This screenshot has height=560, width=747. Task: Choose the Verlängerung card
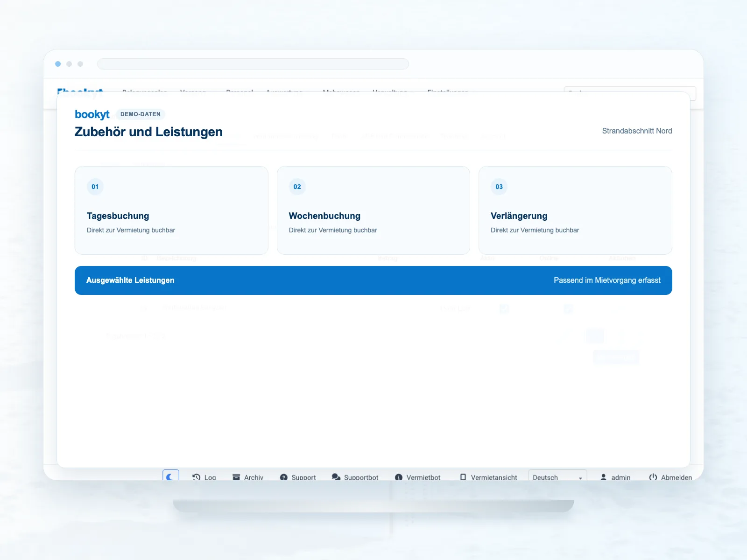575,210
